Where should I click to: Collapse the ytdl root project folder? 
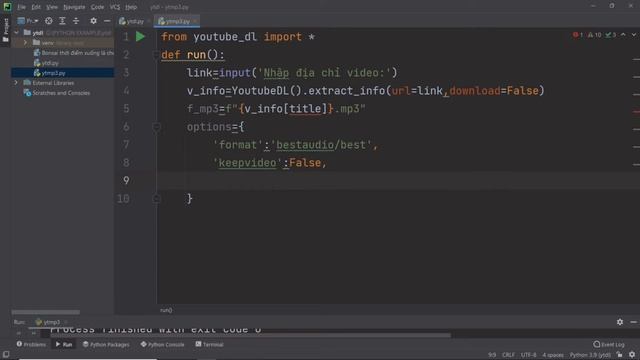16,33
